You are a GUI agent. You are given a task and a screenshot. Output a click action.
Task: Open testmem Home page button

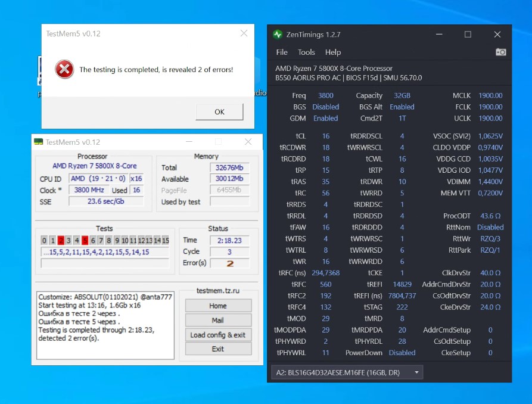point(218,306)
